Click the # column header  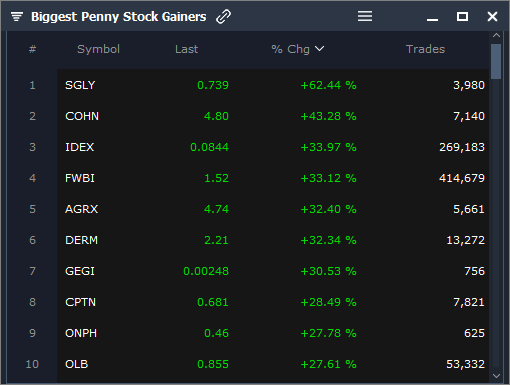click(32, 49)
